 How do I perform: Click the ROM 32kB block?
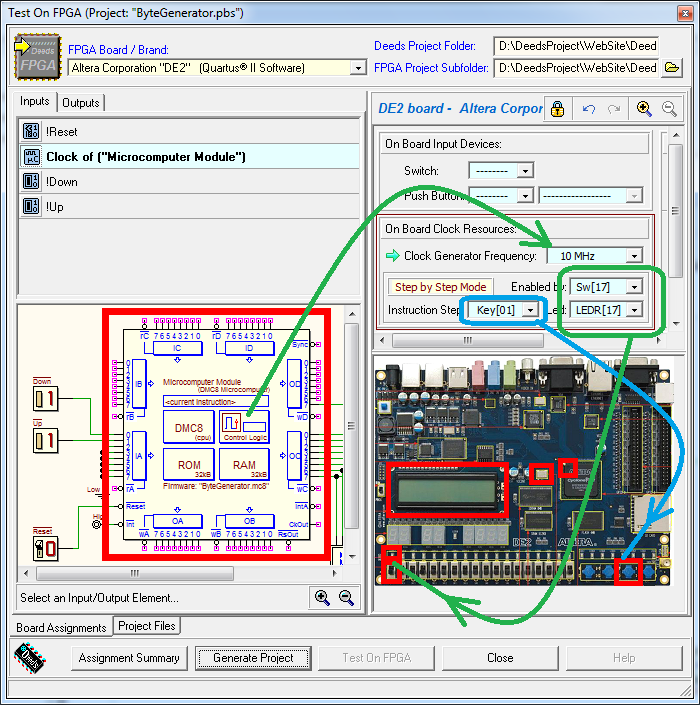click(189, 464)
